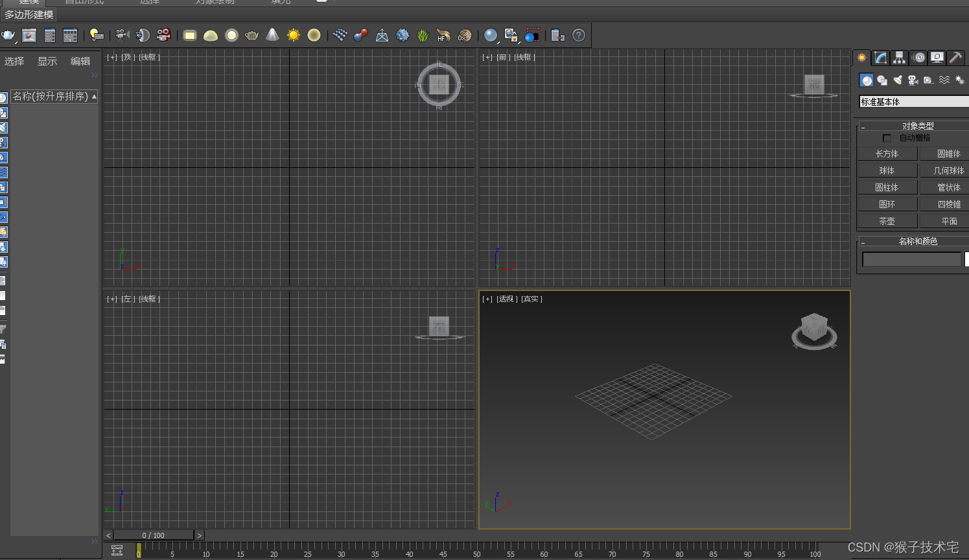This screenshot has height=560, width=969.
Task: Click the 茶壶 (Teapot) button
Action: 887,220
